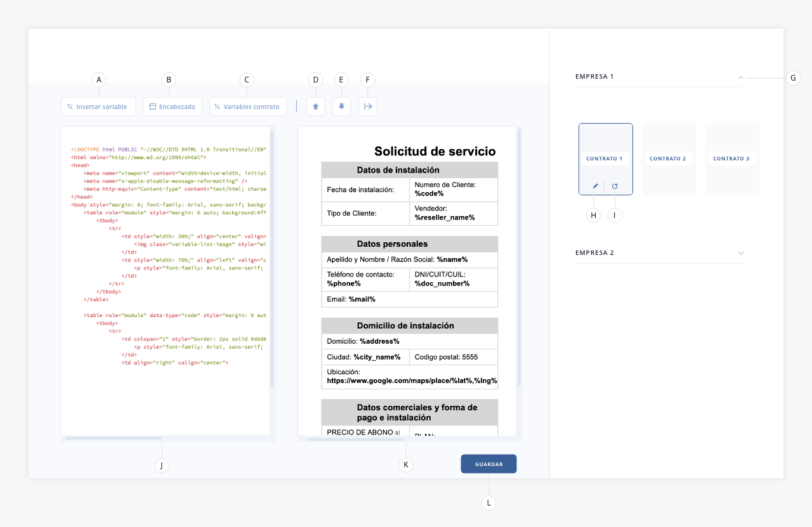Image resolution: width=812 pixels, height=527 pixels.
Task: Switch to the Contrato 3 template
Action: [732, 159]
